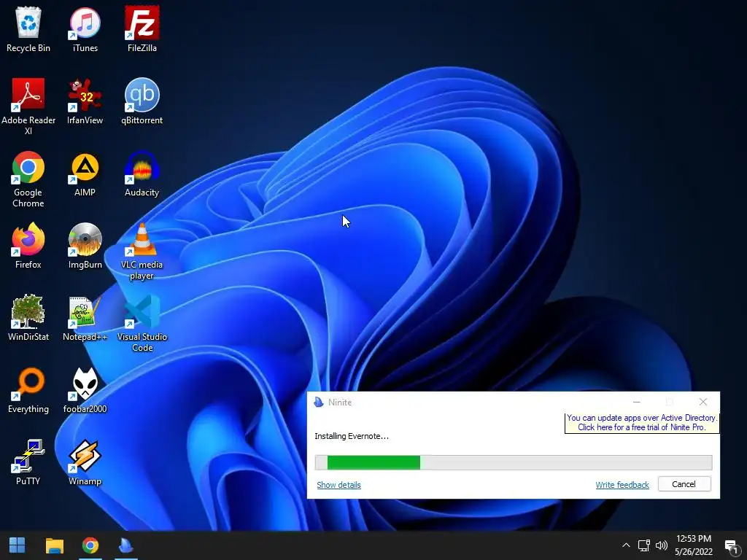This screenshot has width=747, height=560.
Task: Open Chrome from the taskbar
Action: [90, 545]
